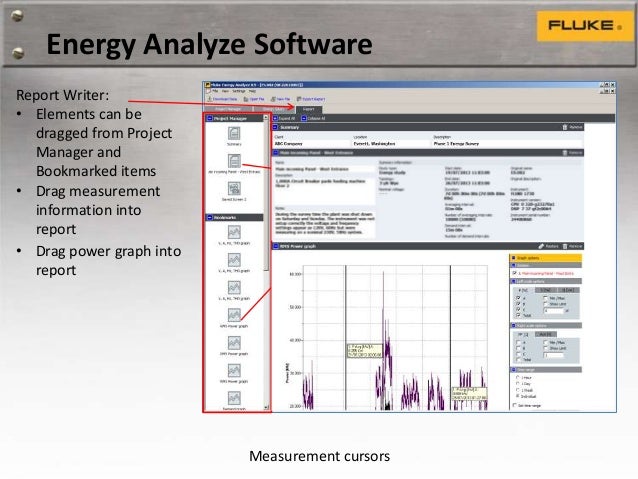The image size is (638, 479).
Task: Switch to the Report tab
Action: click(x=308, y=109)
